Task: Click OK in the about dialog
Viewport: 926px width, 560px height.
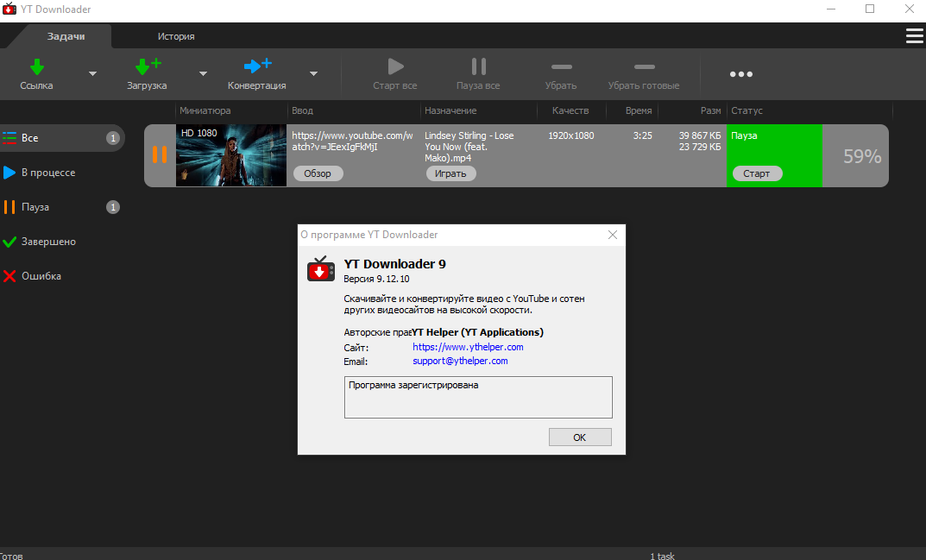Action: [x=579, y=437]
